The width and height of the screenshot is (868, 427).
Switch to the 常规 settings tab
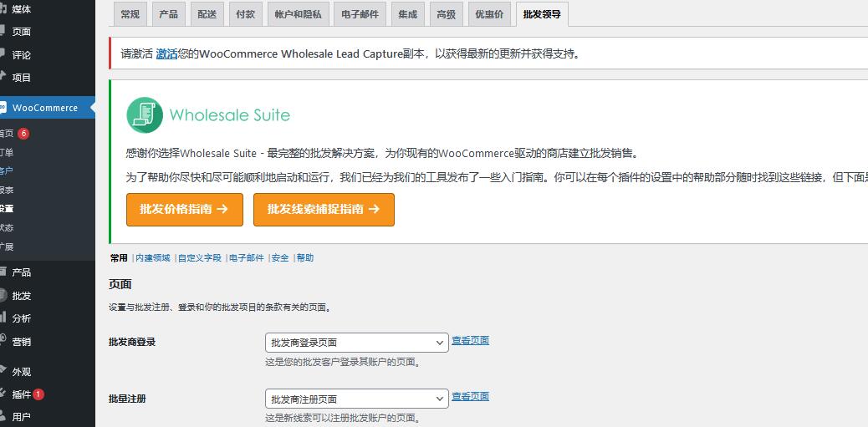pyautogui.click(x=130, y=14)
